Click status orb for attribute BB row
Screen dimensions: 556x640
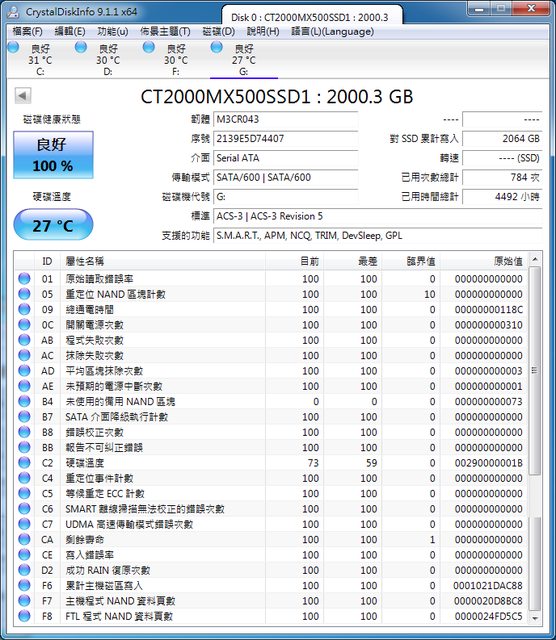coord(24,447)
